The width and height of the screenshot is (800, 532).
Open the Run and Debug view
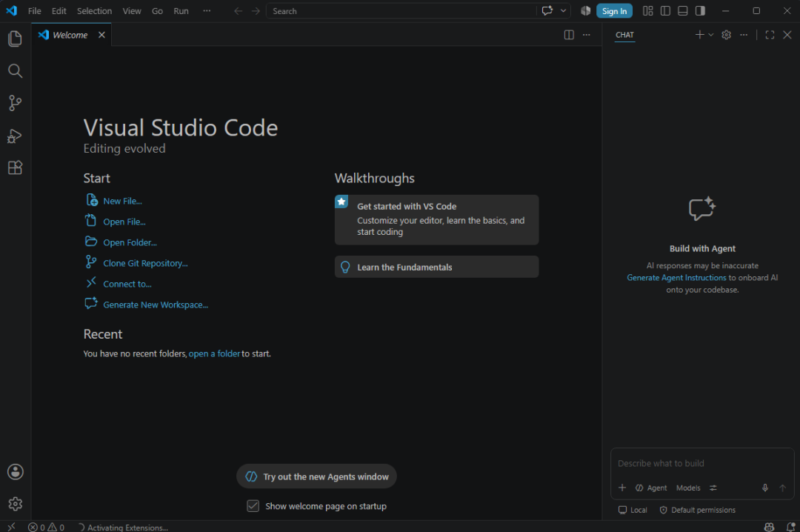16,136
